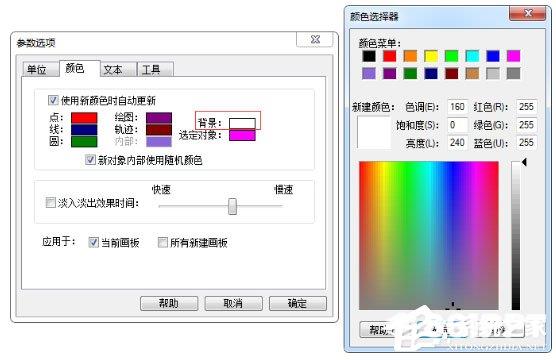Select the yellow swatch in the color menu
Screen dimensions: 556x360
(x=431, y=56)
